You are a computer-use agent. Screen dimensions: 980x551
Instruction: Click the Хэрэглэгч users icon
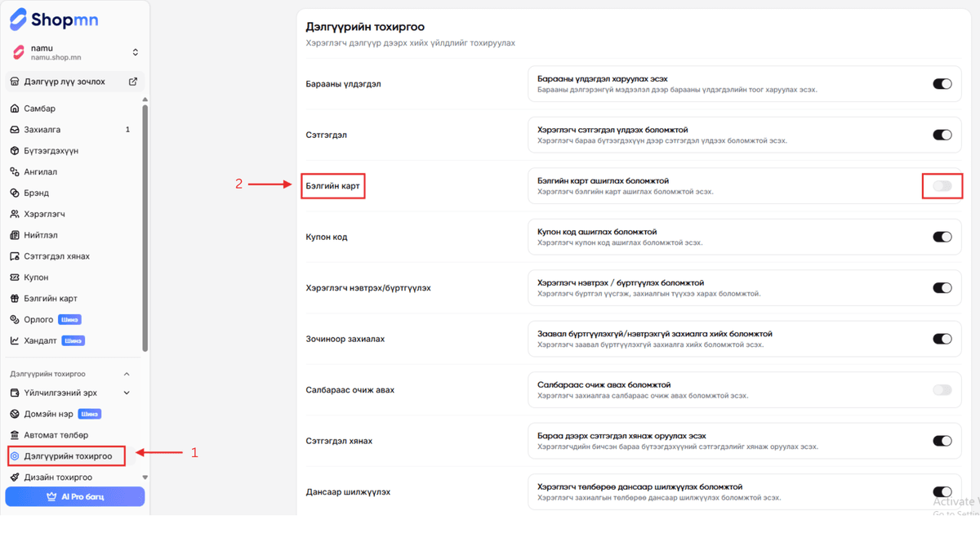point(15,214)
